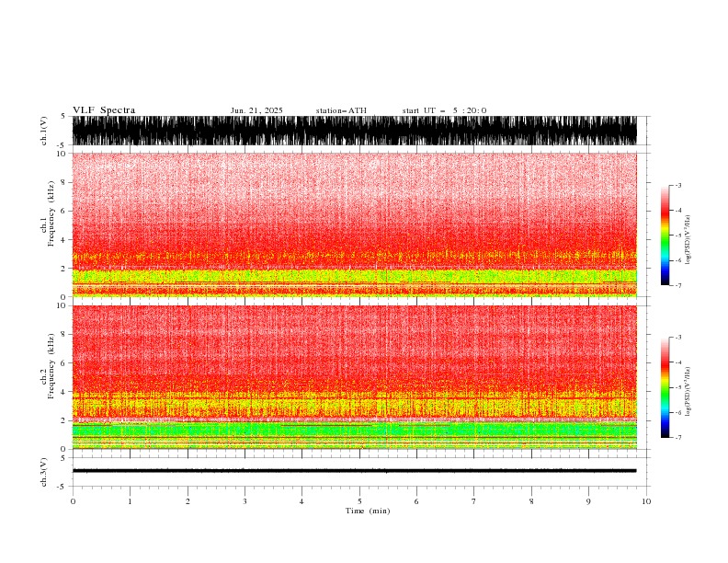Click the ch.2 PSD color scale bar
Viewport: 728px width, 563px height.
click(665, 387)
